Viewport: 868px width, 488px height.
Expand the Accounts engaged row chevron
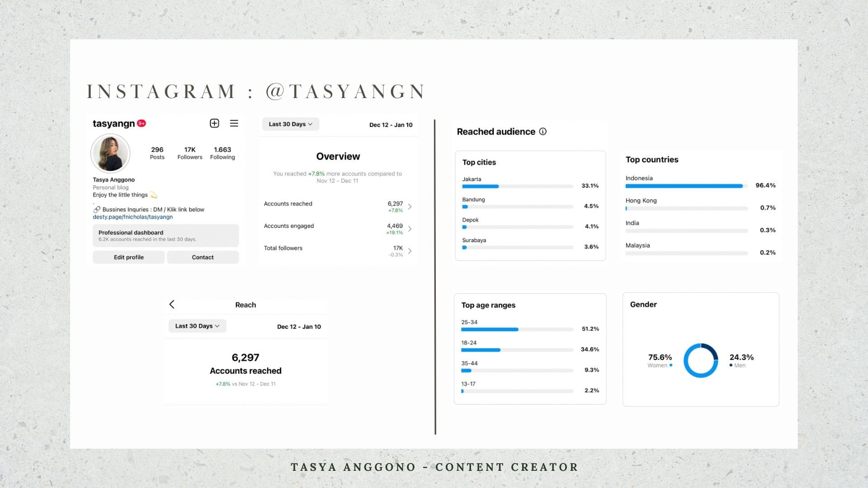(x=410, y=229)
